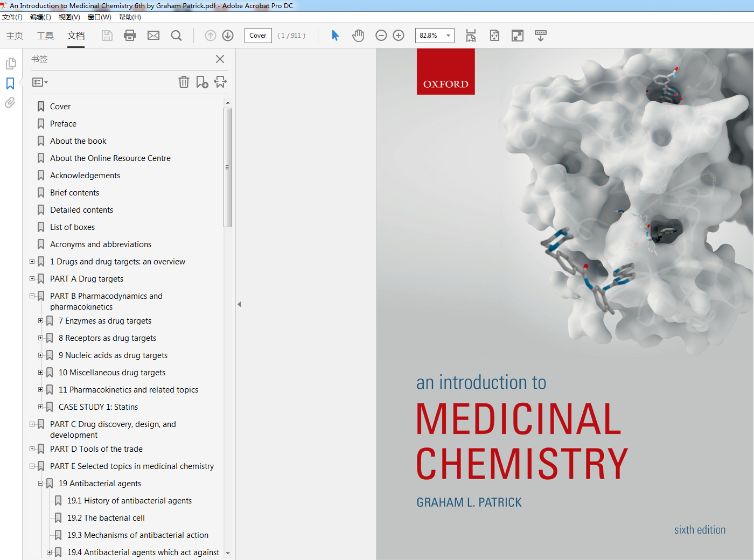Delete selected bookmark trash icon
Screen dimensions: 754x560
tap(184, 82)
